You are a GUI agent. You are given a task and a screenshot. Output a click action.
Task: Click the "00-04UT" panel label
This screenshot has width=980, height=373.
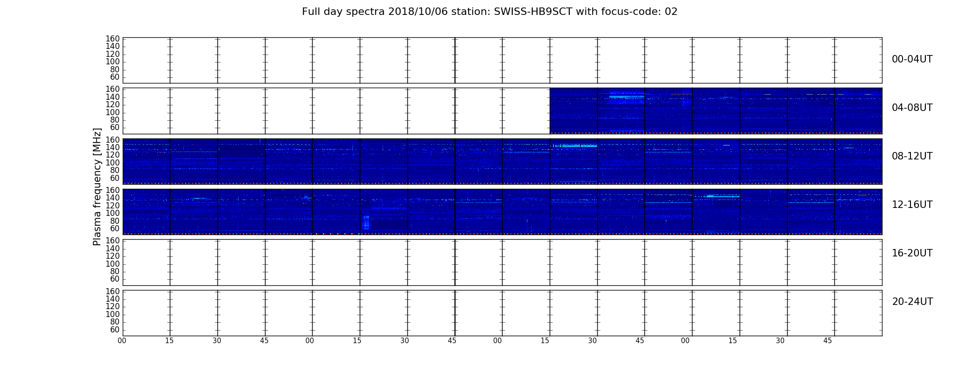click(x=912, y=59)
